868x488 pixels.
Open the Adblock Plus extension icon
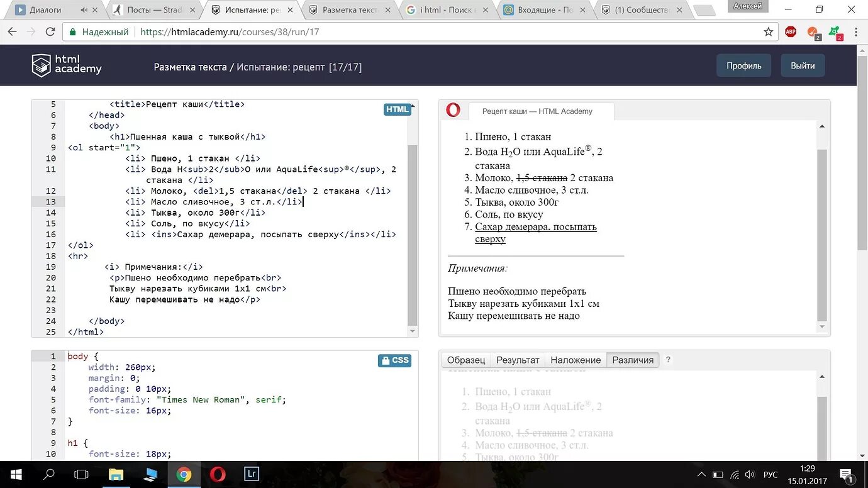[791, 32]
